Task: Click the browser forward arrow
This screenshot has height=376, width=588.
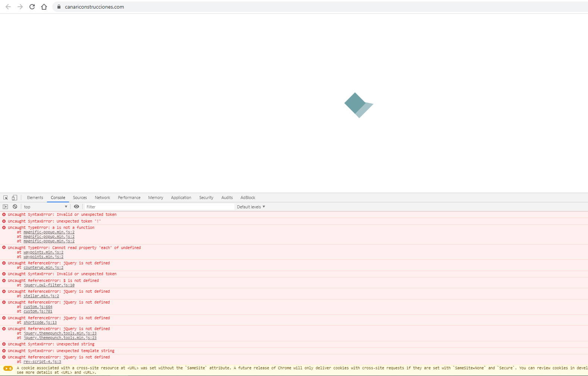Action: pyautogui.click(x=20, y=7)
